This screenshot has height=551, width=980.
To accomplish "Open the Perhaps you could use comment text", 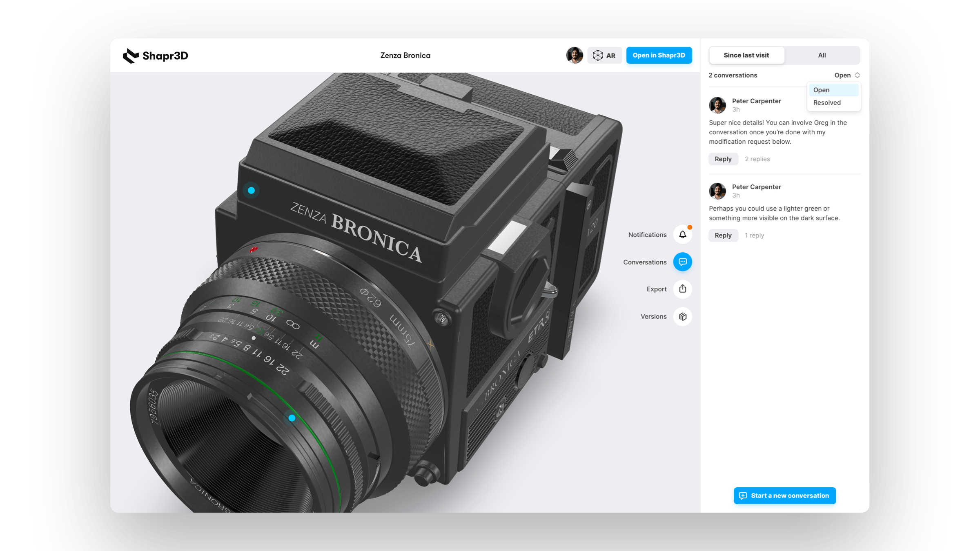I will [774, 213].
